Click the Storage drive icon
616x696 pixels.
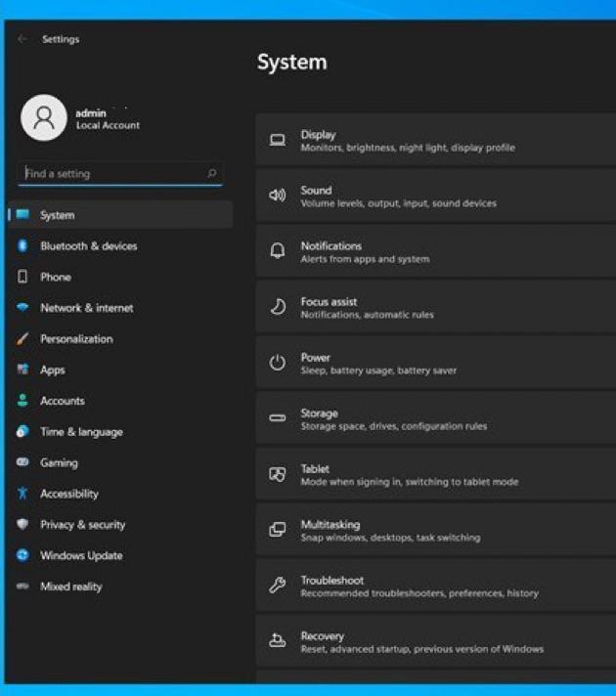[x=278, y=417]
